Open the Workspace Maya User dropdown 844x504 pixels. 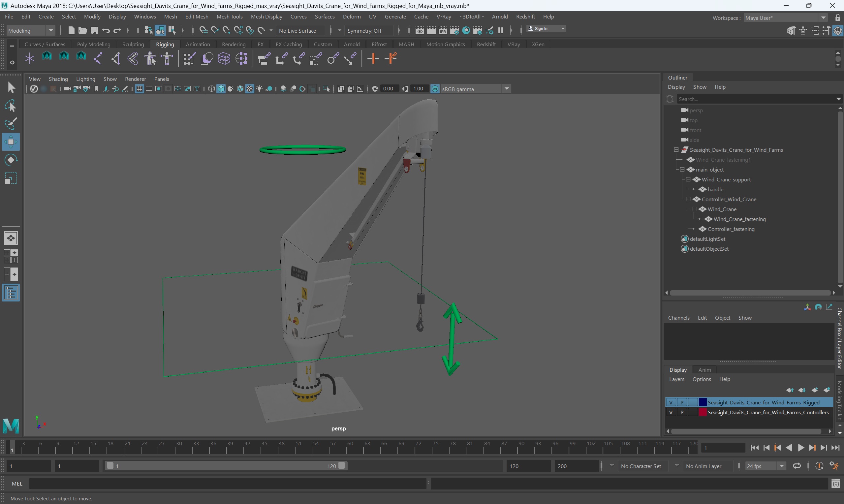(x=786, y=18)
